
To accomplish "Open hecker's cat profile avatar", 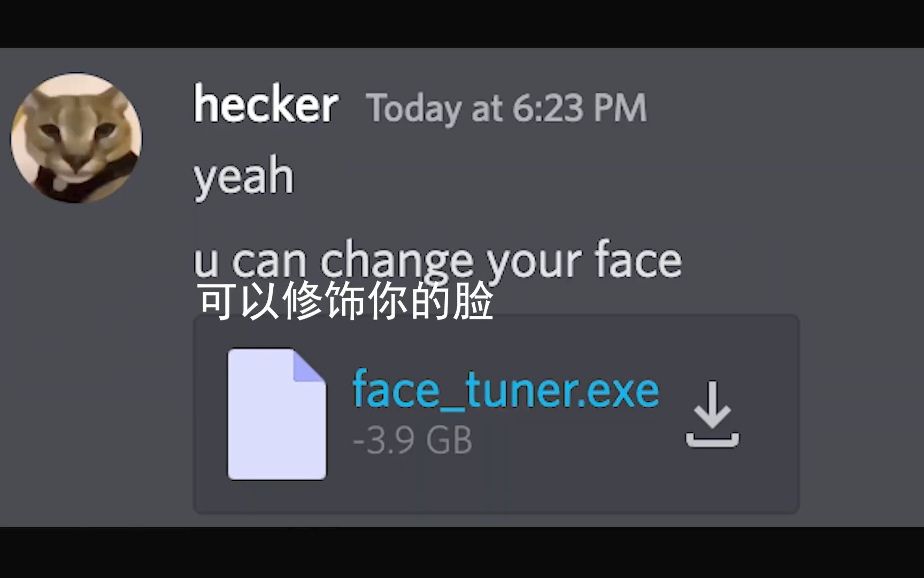I will click(76, 138).
